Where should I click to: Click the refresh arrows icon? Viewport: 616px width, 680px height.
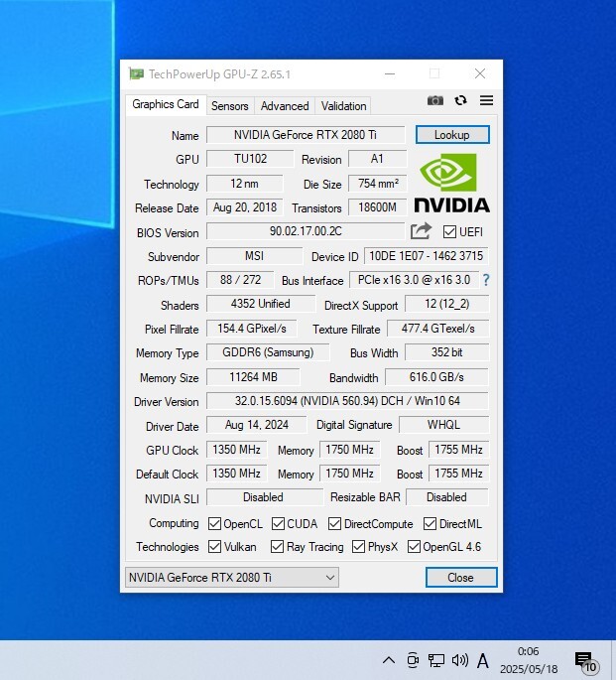click(x=460, y=100)
